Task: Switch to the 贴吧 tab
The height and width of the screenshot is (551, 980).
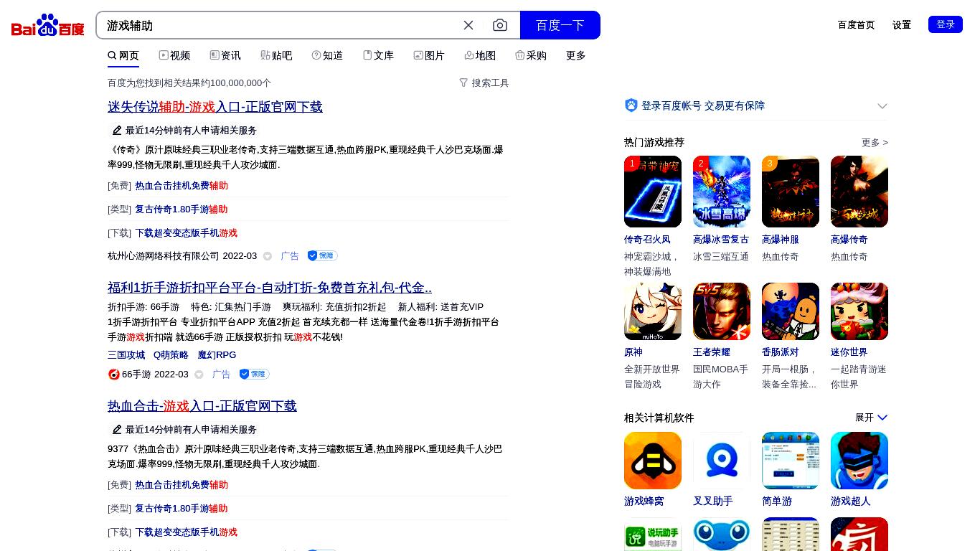Action: (x=276, y=55)
